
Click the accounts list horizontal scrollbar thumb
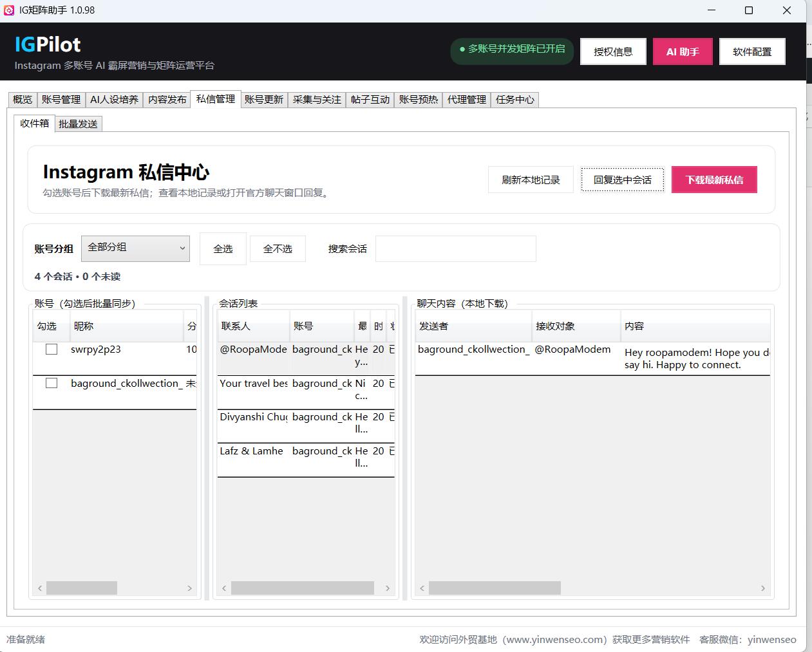tap(82, 588)
